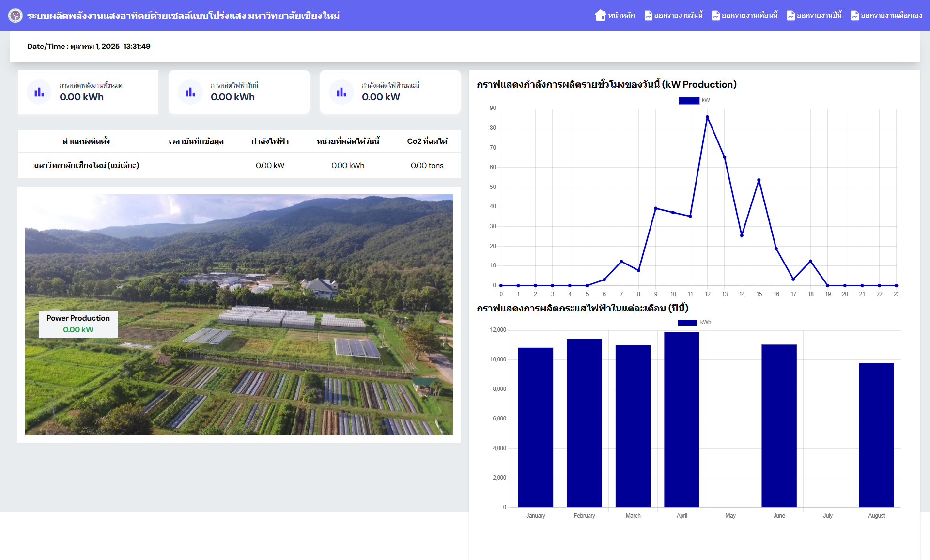Click this year's report export icon
Viewport: 930px width, 560px height.
point(790,16)
